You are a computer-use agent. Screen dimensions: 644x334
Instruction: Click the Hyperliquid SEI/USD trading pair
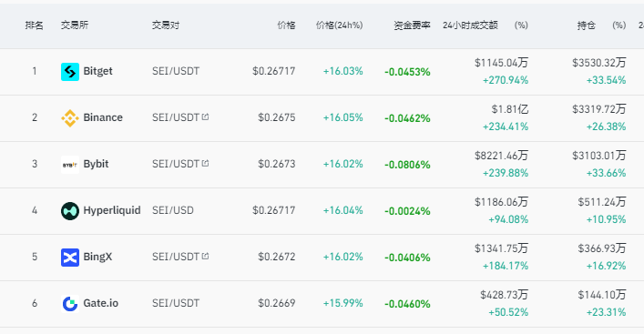173,210
